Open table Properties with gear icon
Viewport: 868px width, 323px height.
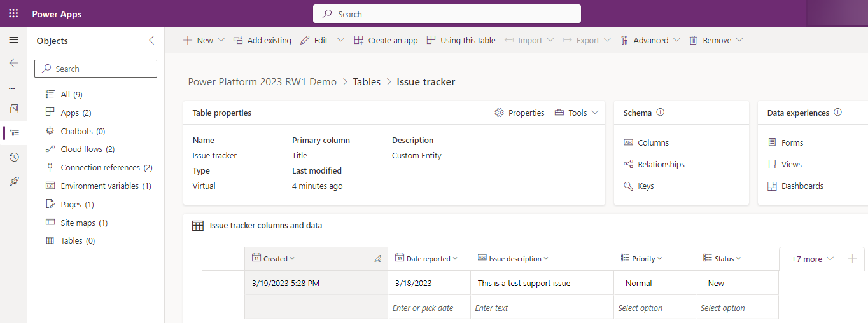coord(519,113)
